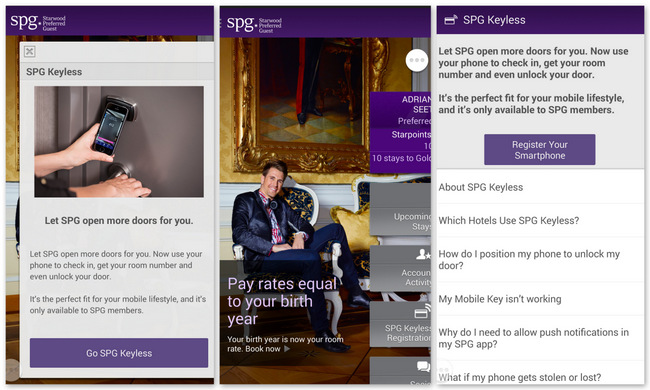Viewport: 650px width, 390px height.
Task: Click the spg logo in middle screen
Action: [x=254, y=24]
